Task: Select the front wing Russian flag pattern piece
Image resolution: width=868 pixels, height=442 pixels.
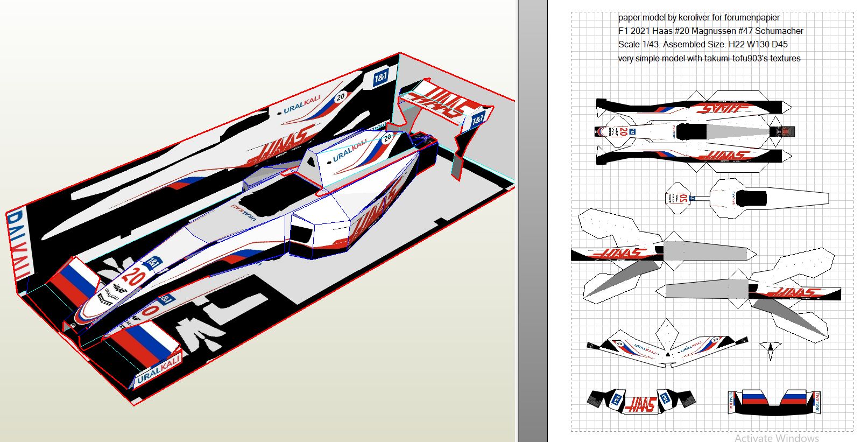Action: pos(774,402)
